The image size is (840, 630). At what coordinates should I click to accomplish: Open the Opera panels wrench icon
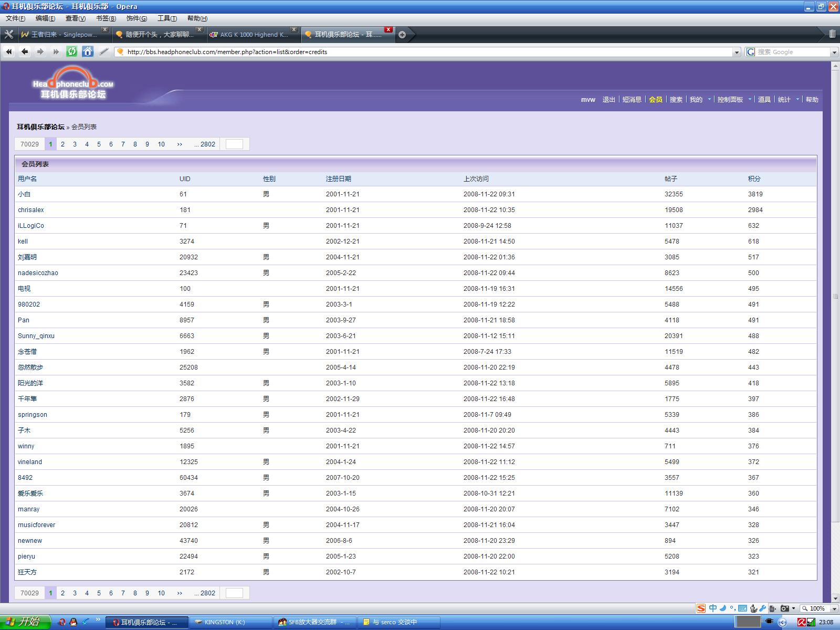point(9,35)
